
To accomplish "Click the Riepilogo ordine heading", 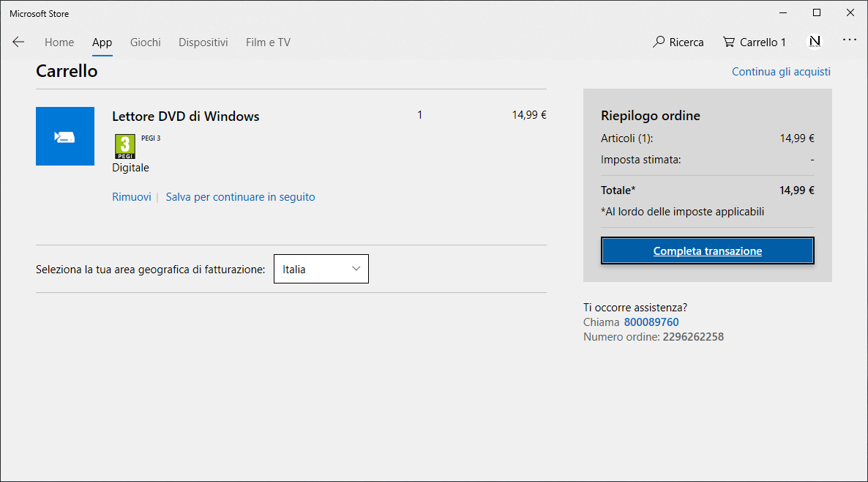I will coord(651,115).
